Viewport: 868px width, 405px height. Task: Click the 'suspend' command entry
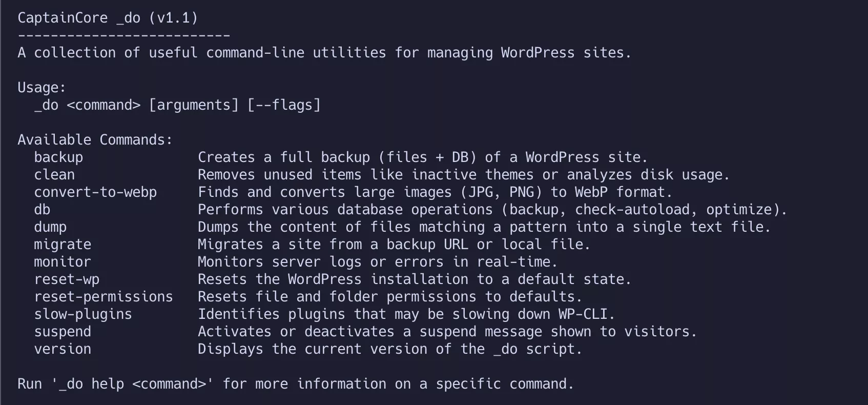tap(63, 332)
